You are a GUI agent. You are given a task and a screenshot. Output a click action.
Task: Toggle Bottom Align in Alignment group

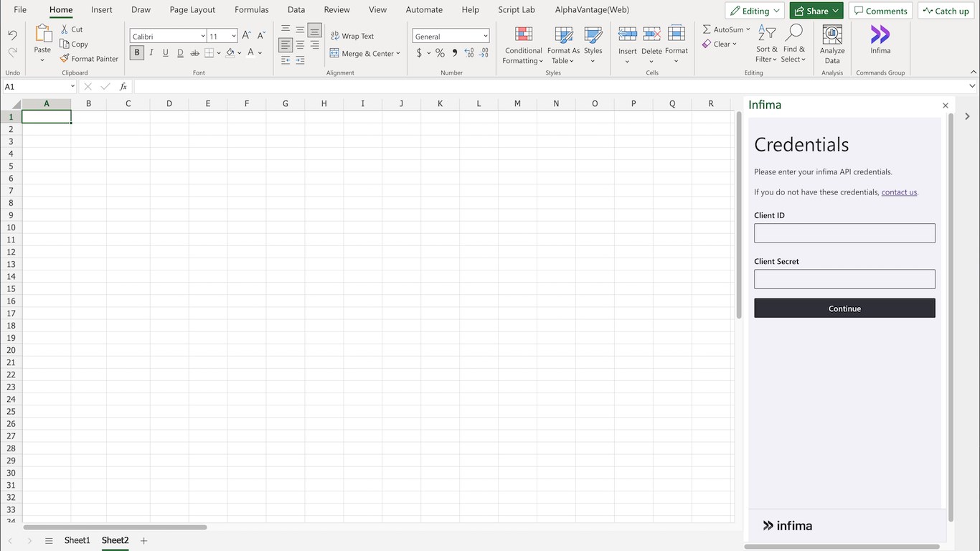315,29
